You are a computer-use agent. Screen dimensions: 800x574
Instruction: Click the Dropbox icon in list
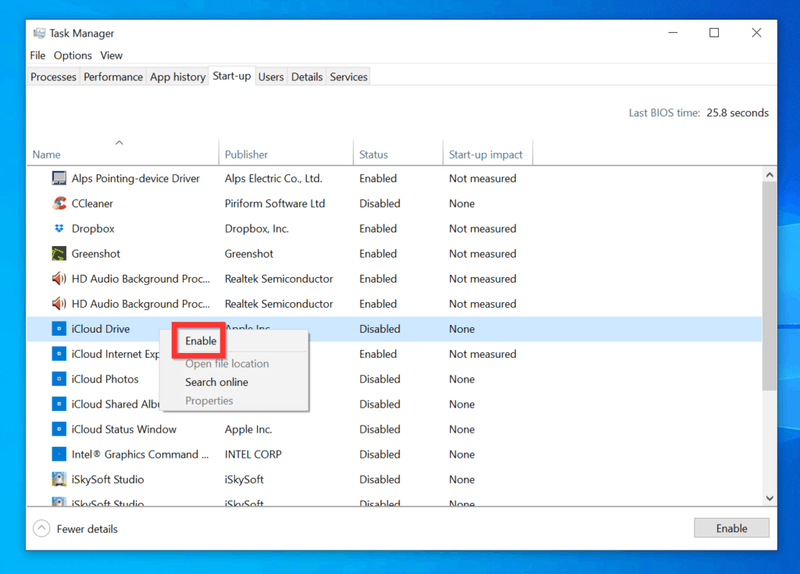(x=59, y=228)
